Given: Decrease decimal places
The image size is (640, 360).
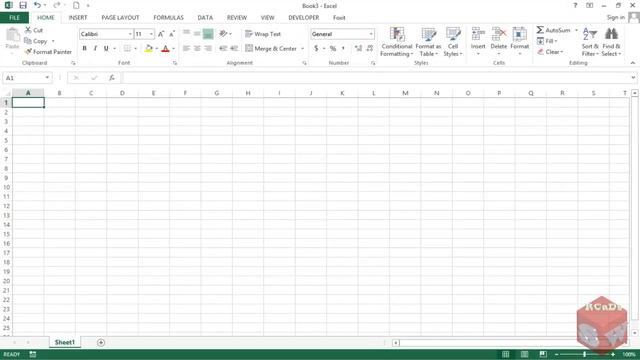Looking at the screenshot, I should [x=369, y=49].
